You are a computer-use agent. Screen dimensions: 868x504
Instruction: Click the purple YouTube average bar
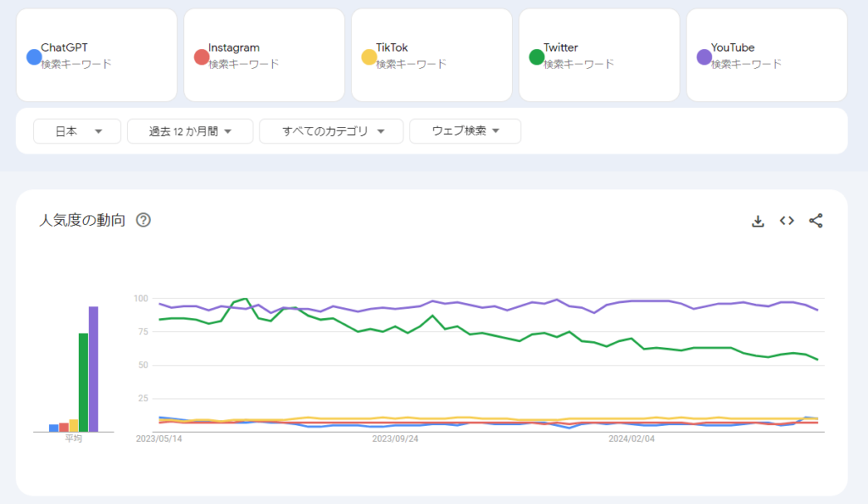pyautogui.click(x=93, y=369)
